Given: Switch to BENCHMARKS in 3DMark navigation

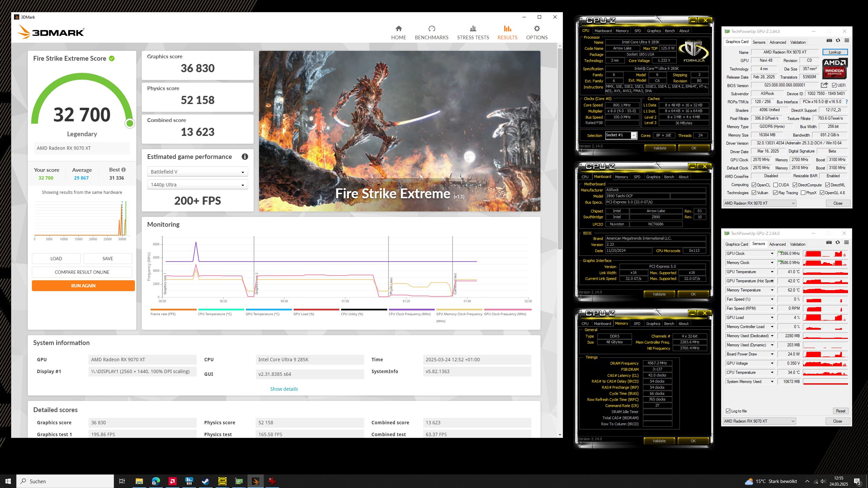Looking at the screenshot, I should [x=432, y=33].
